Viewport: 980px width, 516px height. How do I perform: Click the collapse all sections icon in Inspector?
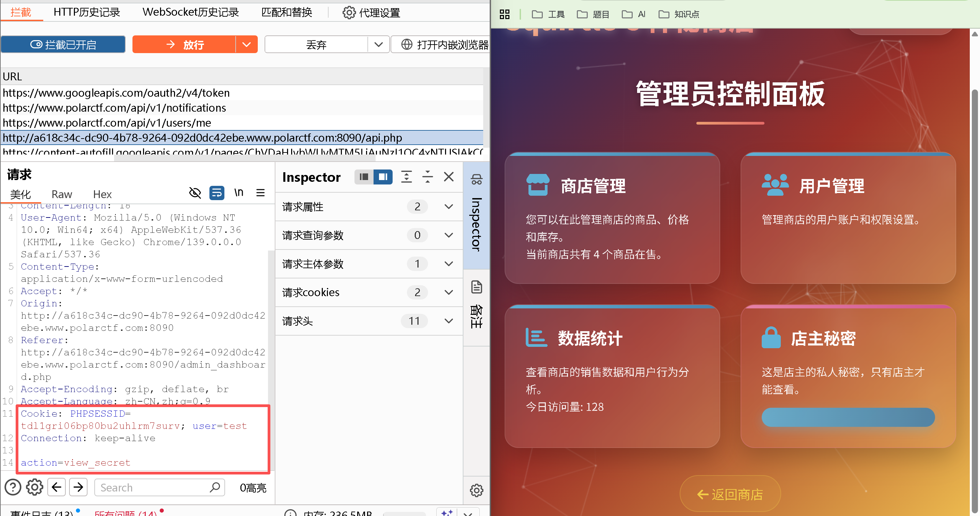tap(428, 177)
